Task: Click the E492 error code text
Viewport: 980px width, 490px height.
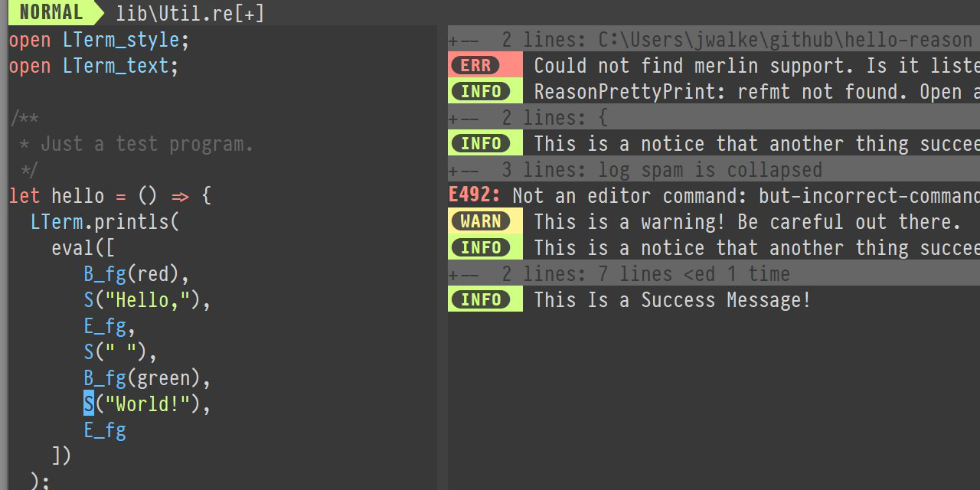Action: tap(475, 196)
